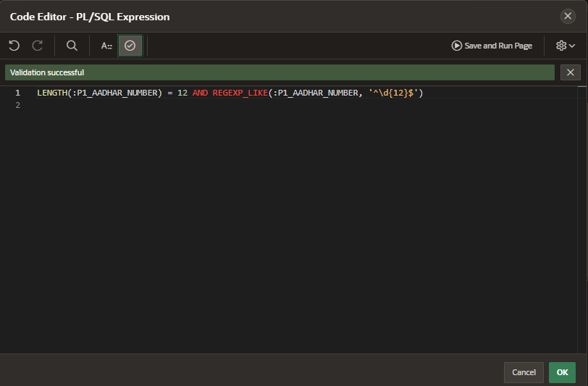
Task: Open the autocomplete (A::) tool
Action: 106,46
